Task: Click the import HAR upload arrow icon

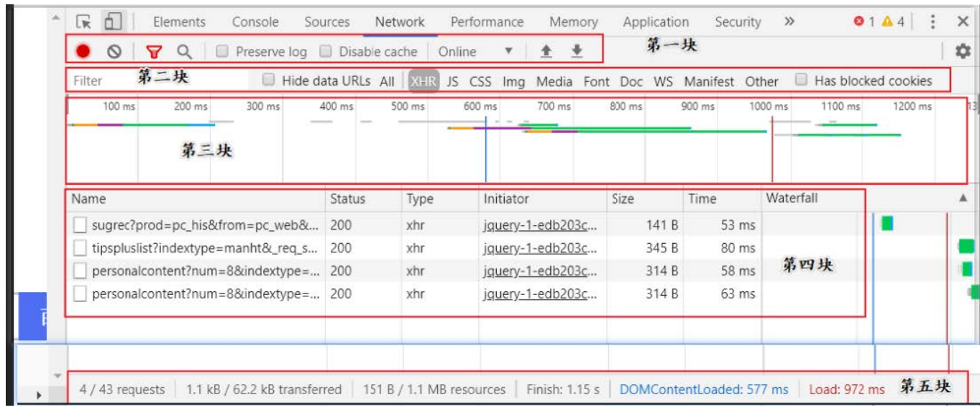Action: pyautogui.click(x=546, y=51)
